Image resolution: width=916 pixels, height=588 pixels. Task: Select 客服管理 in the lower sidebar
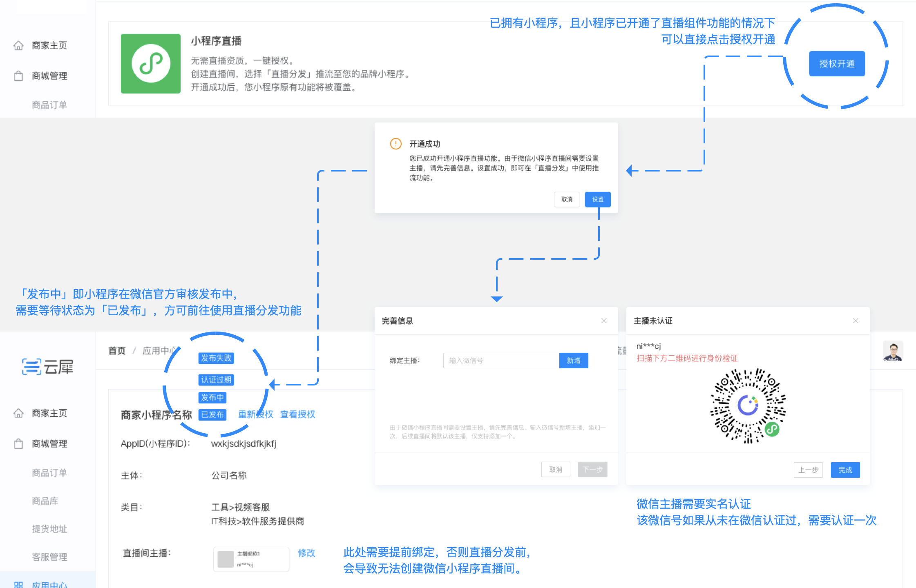point(49,557)
